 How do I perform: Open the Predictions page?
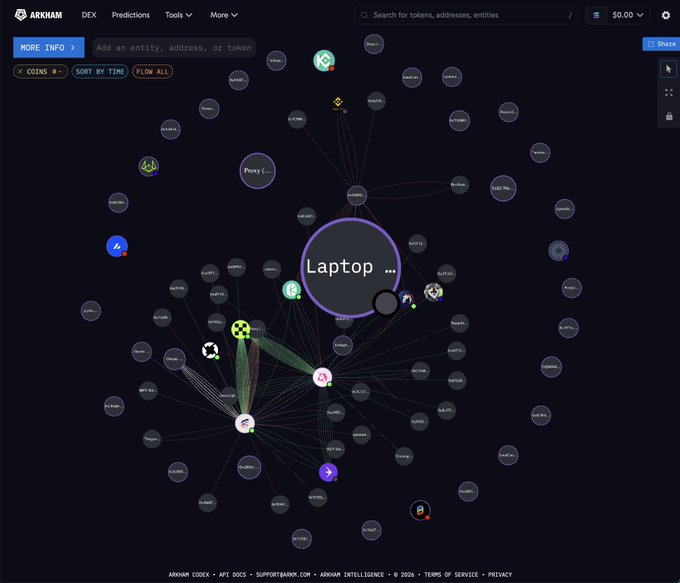131,15
